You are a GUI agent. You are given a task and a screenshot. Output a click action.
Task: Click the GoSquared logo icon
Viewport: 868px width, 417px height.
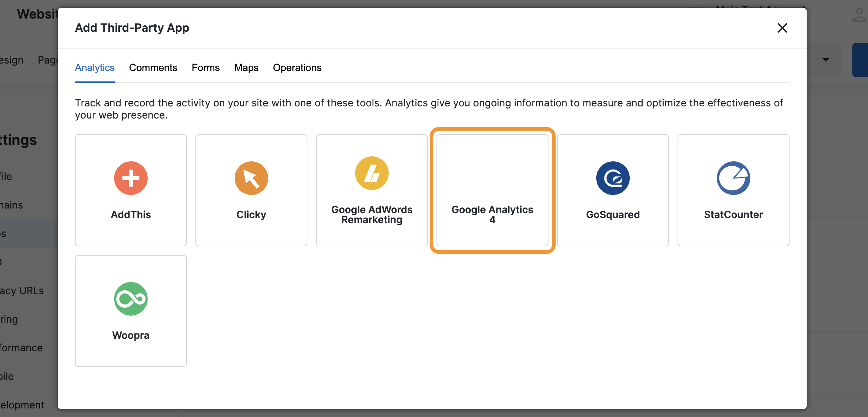pyautogui.click(x=613, y=178)
